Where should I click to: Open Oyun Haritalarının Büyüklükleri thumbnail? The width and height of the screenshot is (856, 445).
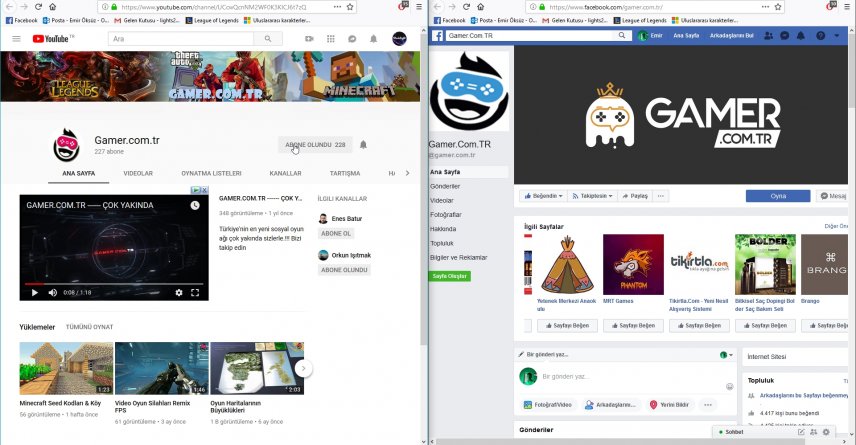pyautogui.click(x=257, y=369)
